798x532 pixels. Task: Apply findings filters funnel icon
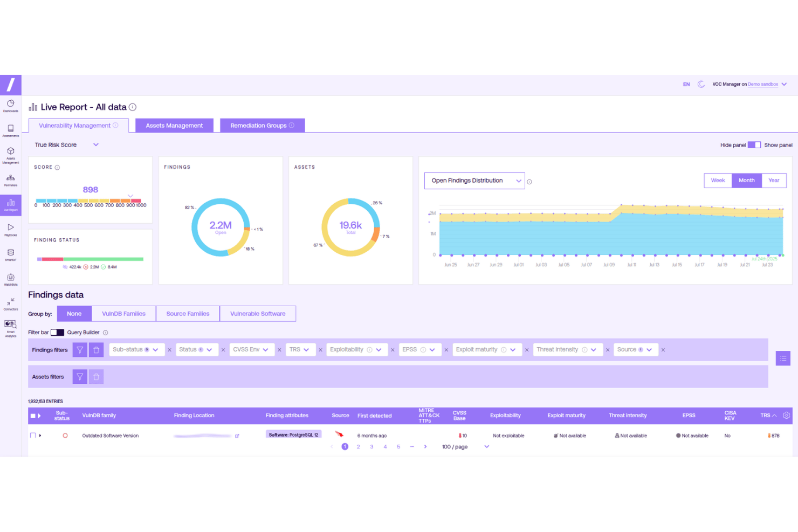(80, 350)
